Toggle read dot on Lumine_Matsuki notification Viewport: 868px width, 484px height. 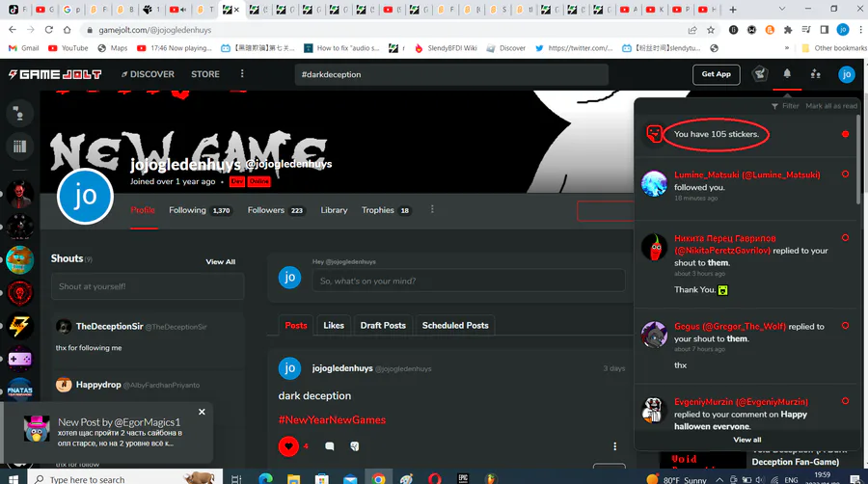[x=845, y=175]
